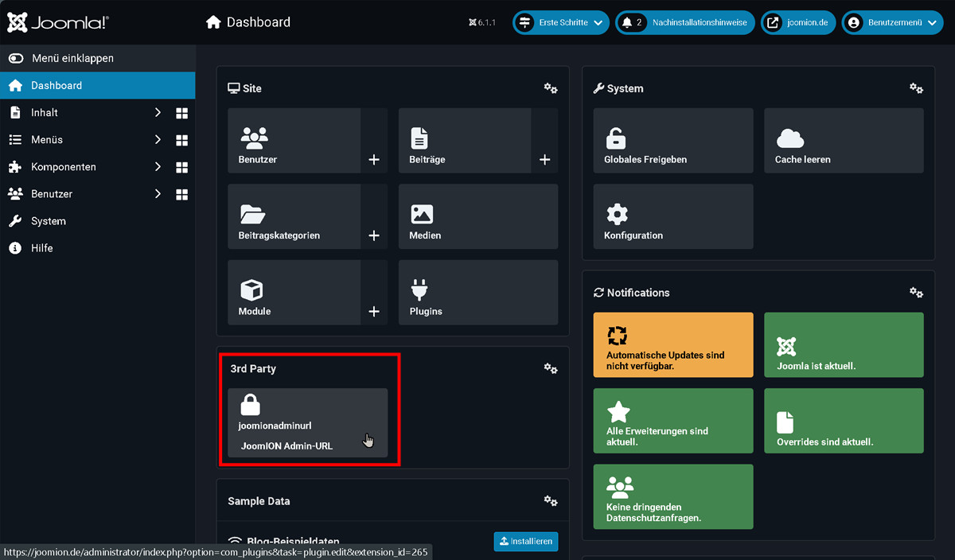Viewport: 955px width, 560px height.
Task: Open the Module tile
Action: [294, 292]
